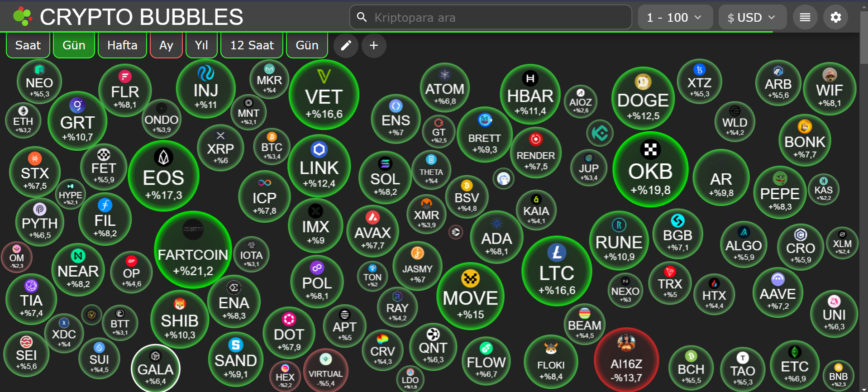Click the LINK bubble

pos(319,166)
